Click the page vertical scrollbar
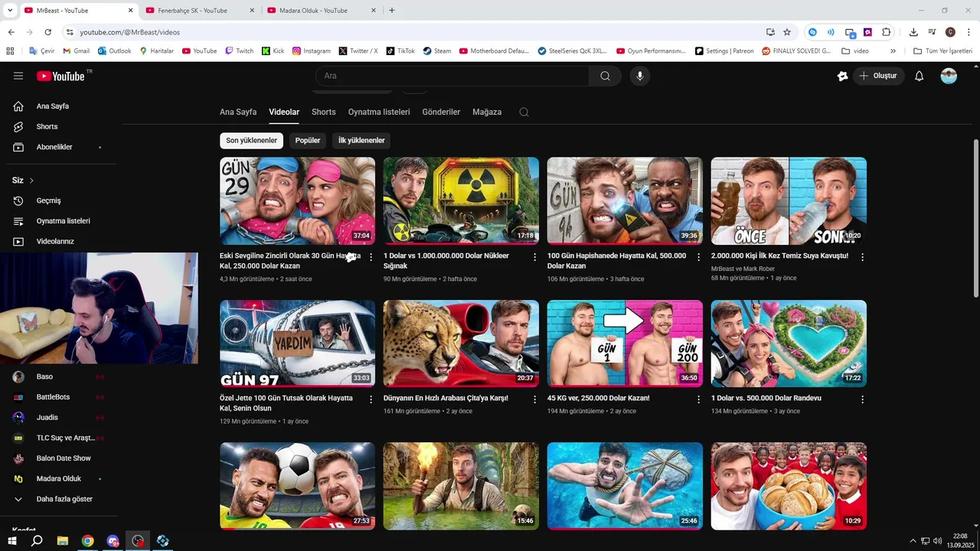980x551 pixels. (975, 218)
